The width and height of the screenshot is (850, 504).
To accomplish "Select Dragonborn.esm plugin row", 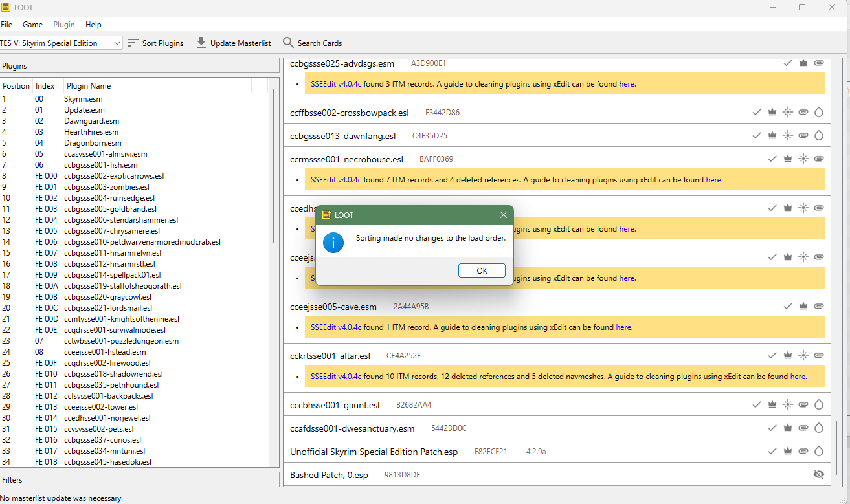I will pyautogui.click(x=135, y=143).
